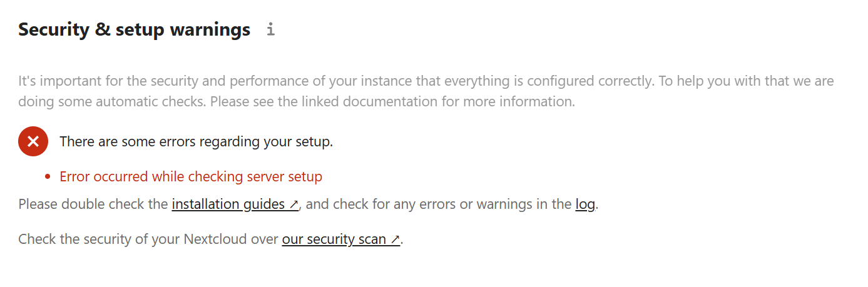Select the 'There are some errors' message
868x287 pixels.
[x=196, y=142]
